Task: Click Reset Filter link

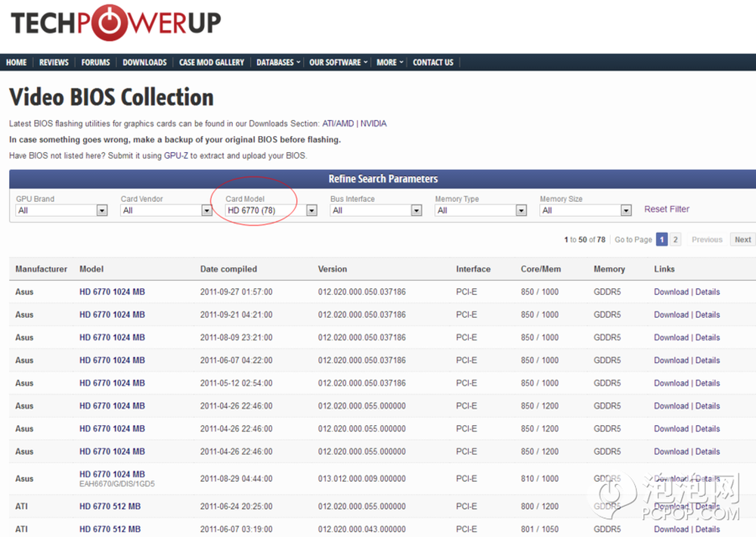Action: (x=667, y=210)
